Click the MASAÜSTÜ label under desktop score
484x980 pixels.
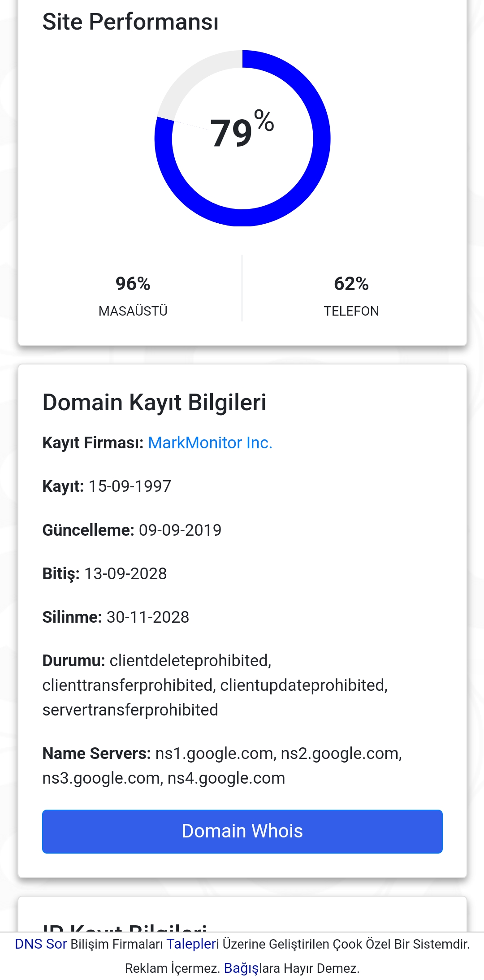(x=133, y=311)
